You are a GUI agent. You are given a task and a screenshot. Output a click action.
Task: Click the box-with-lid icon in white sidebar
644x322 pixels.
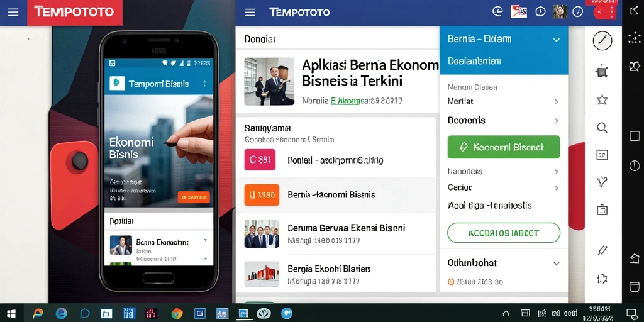(602, 209)
